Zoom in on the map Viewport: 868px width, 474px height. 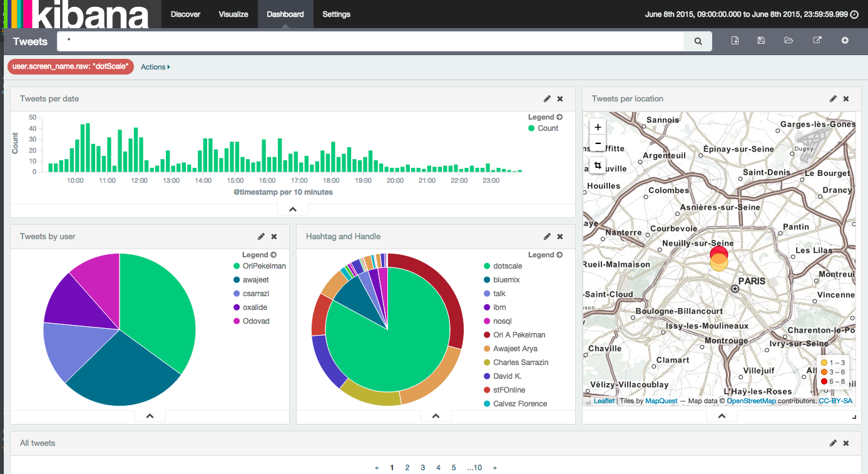598,127
